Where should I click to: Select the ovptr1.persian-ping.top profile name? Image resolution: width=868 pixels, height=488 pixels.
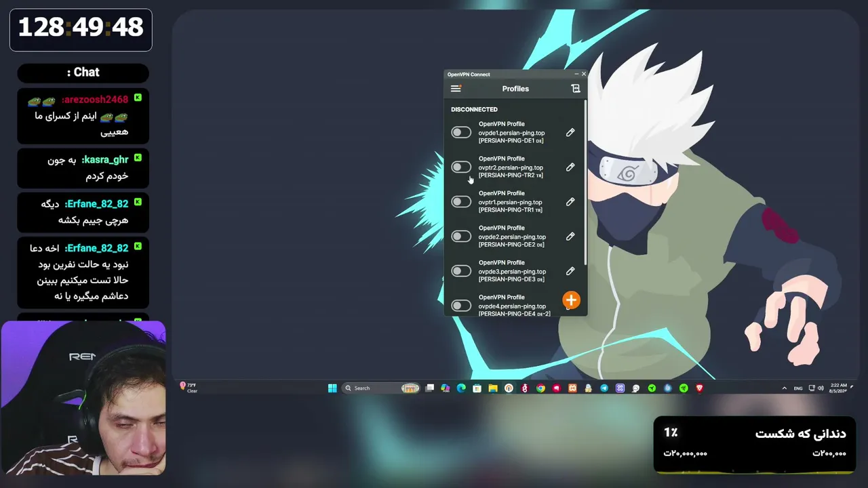510,202
